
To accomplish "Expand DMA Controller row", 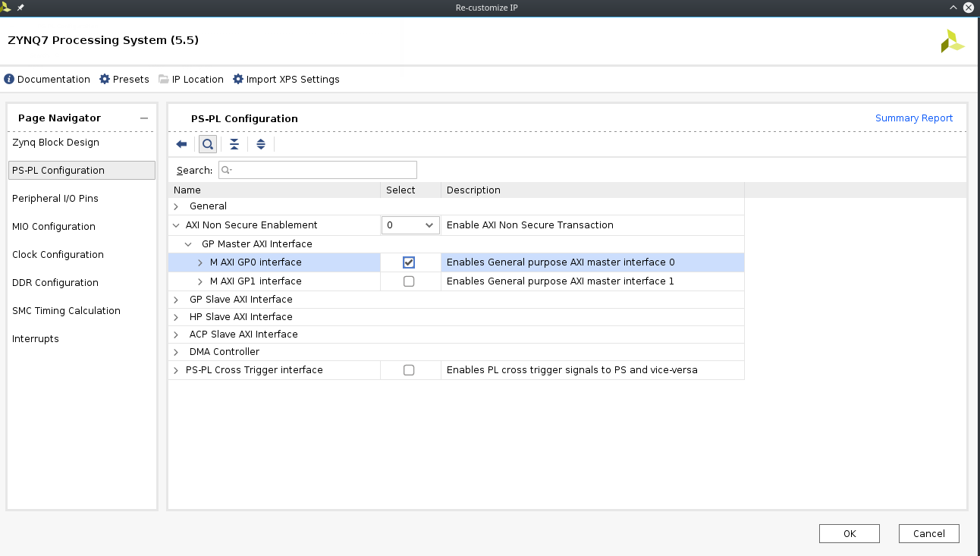I will (176, 352).
